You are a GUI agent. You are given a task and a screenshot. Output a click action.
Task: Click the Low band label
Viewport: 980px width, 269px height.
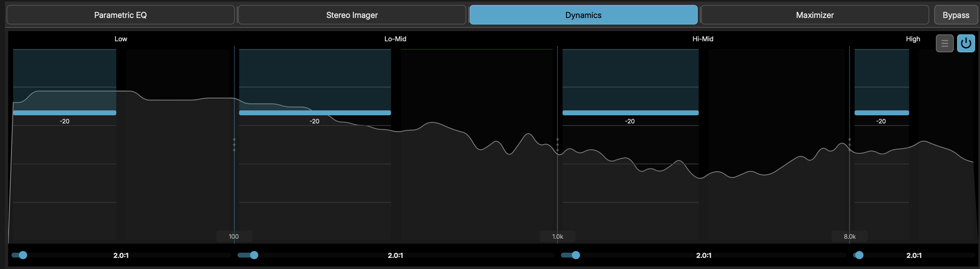[121, 39]
